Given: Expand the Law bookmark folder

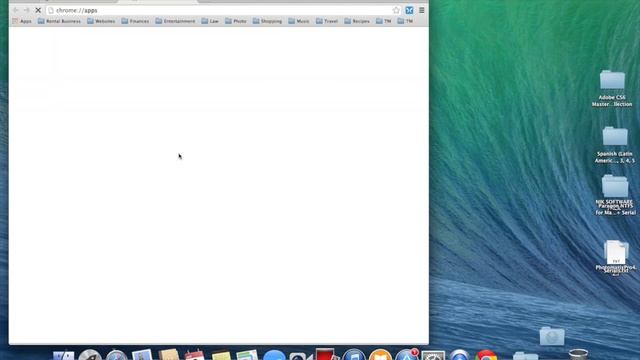Looking at the screenshot, I should click(x=210, y=21).
